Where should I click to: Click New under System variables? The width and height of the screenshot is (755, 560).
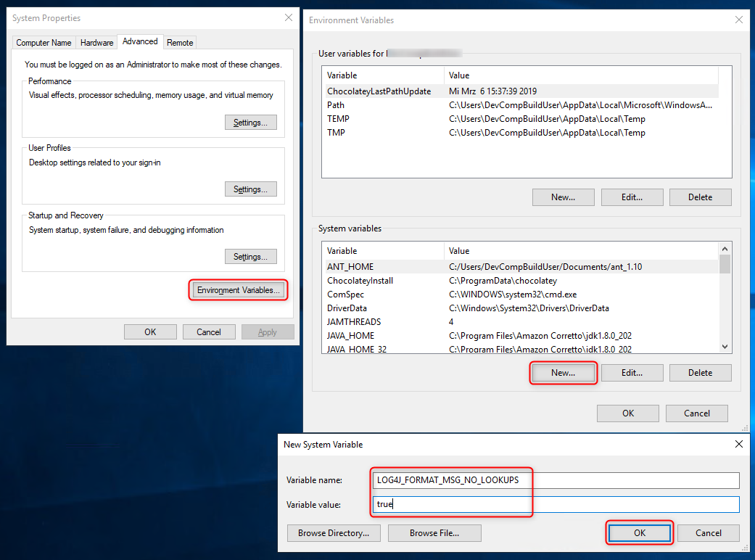pyautogui.click(x=563, y=373)
